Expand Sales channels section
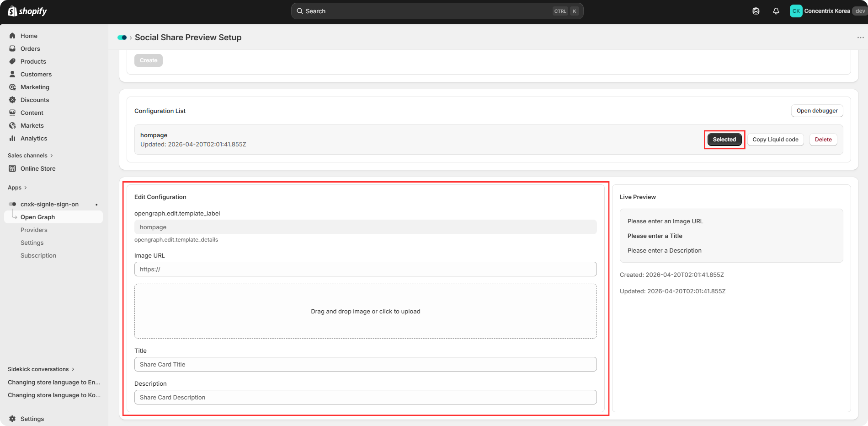 coord(30,156)
